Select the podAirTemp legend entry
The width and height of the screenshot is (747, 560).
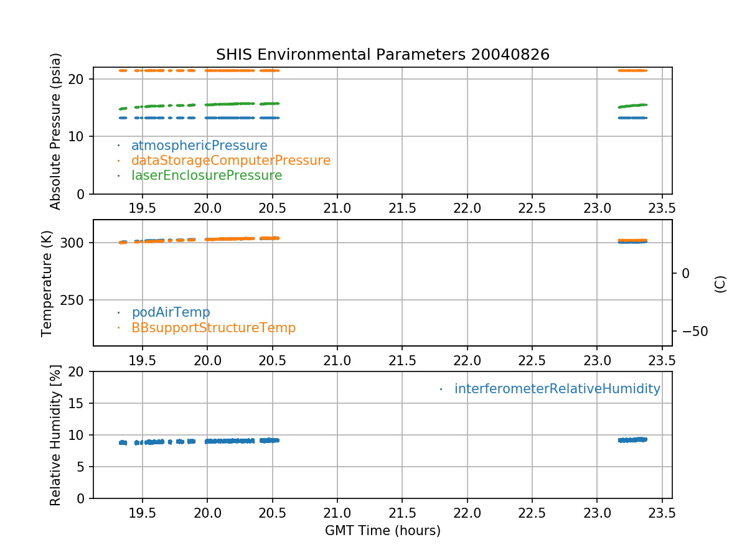[171, 312]
